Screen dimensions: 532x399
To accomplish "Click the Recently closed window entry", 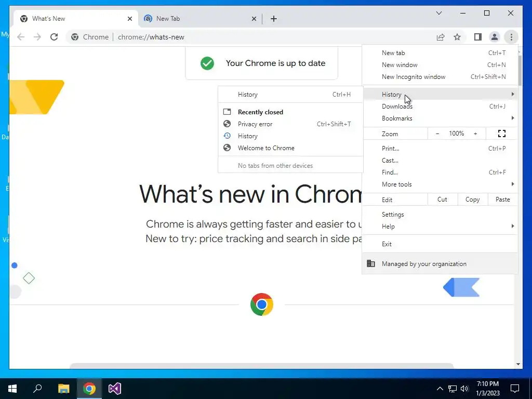I will coord(290,112).
